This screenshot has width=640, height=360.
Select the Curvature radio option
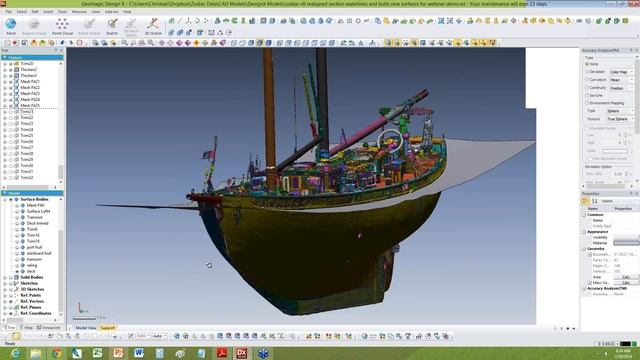point(587,80)
